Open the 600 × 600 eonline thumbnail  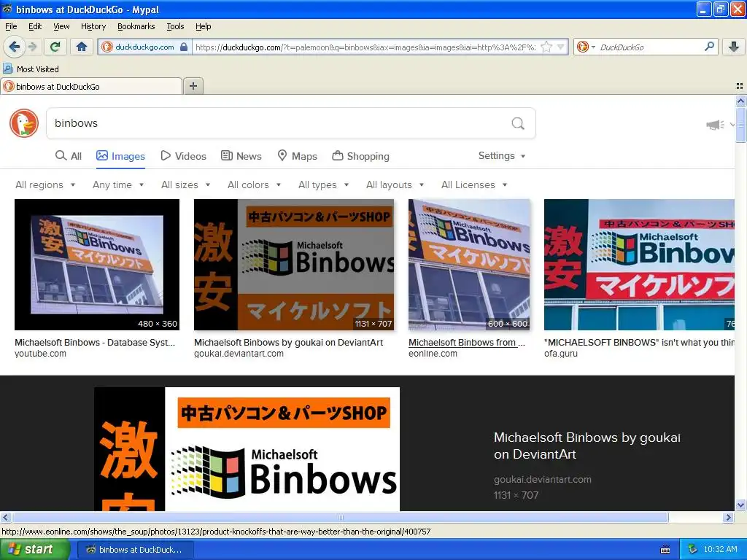(469, 264)
